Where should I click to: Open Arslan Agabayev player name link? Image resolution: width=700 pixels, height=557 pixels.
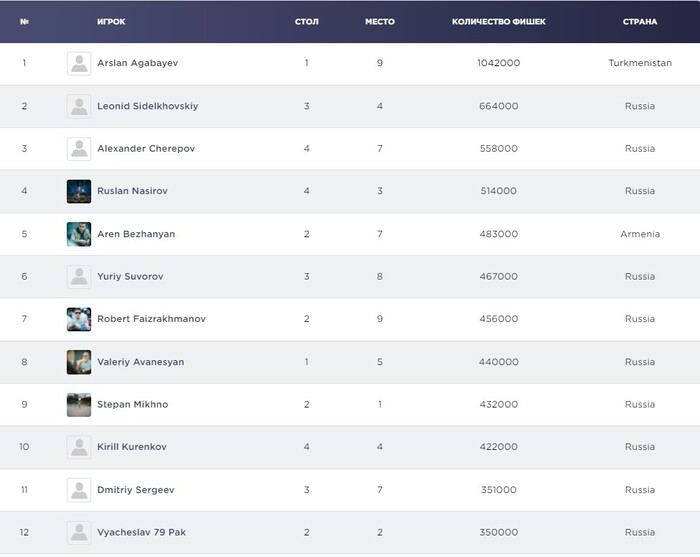[x=138, y=63]
